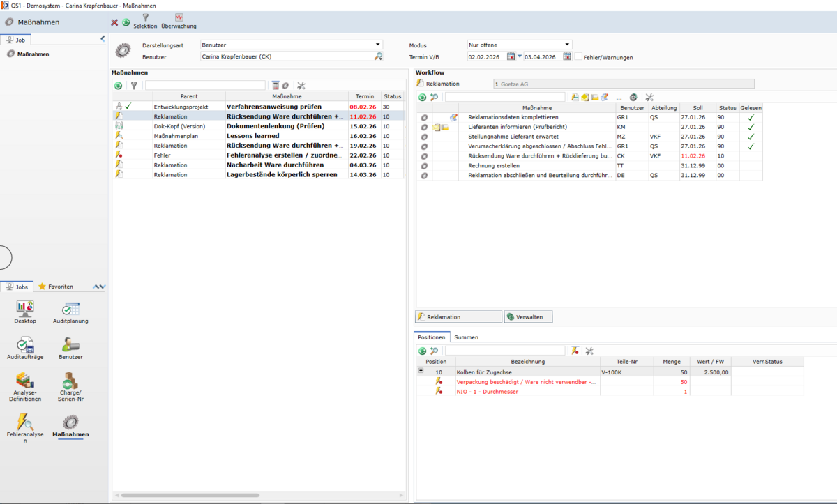The image size is (837, 504).
Task: Open the Modus dropdown showing Nur offene
Action: pyautogui.click(x=567, y=45)
